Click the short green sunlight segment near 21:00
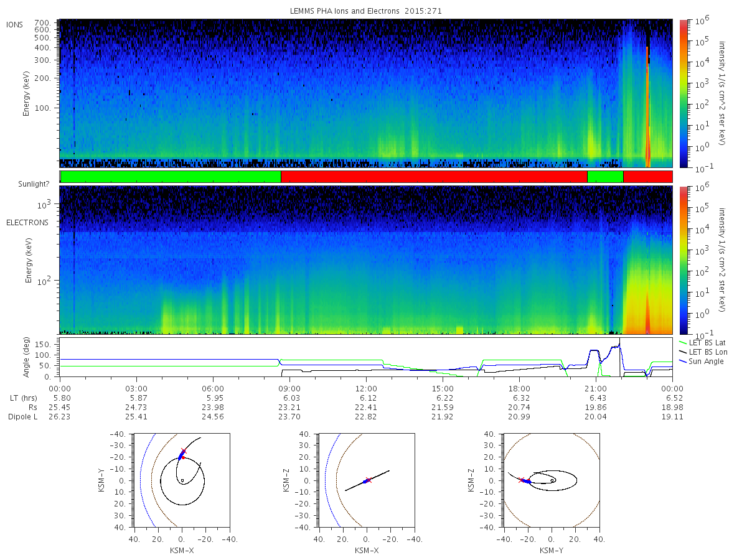This screenshot has width=747, height=560. coord(605,177)
